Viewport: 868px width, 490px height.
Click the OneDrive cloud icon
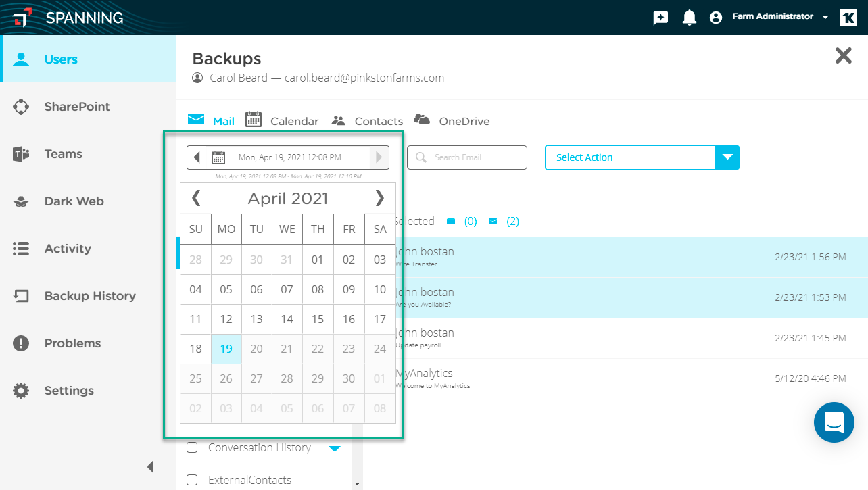click(x=422, y=120)
